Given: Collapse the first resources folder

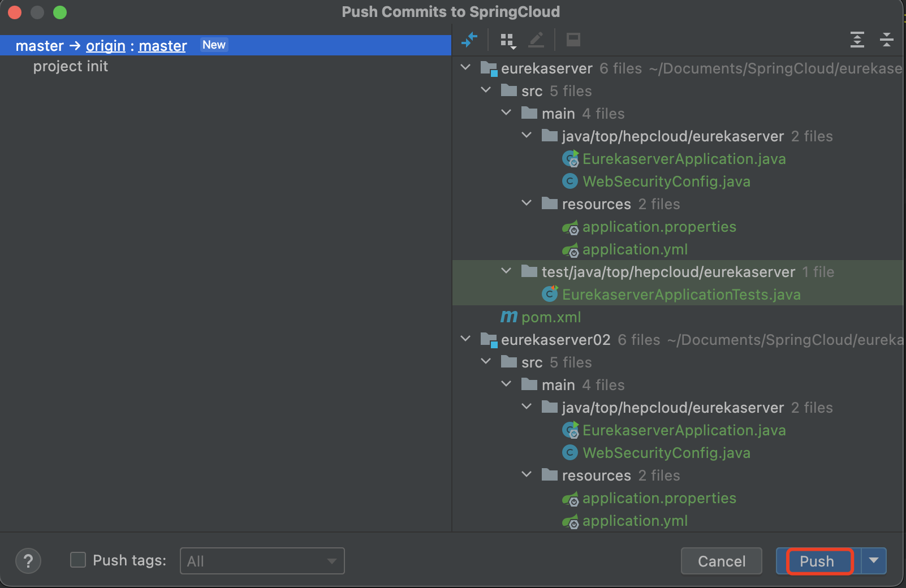Looking at the screenshot, I should [x=527, y=204].
